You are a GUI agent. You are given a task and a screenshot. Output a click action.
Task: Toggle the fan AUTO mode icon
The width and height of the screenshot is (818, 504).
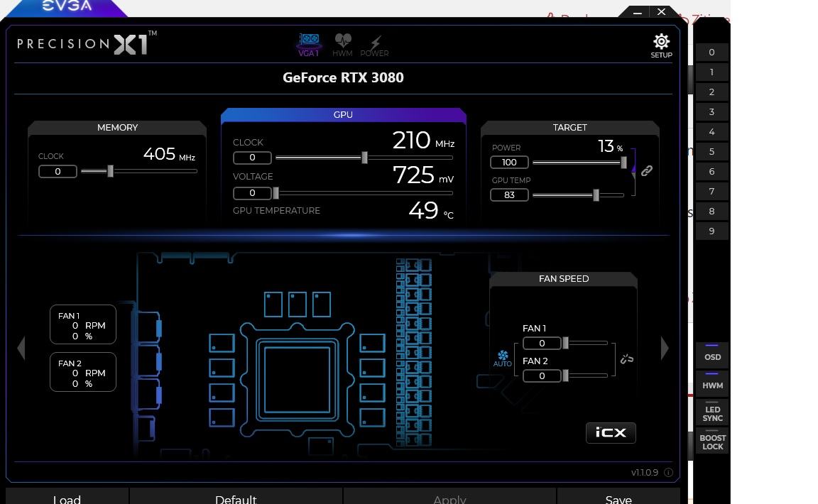[x=503, y=358]
